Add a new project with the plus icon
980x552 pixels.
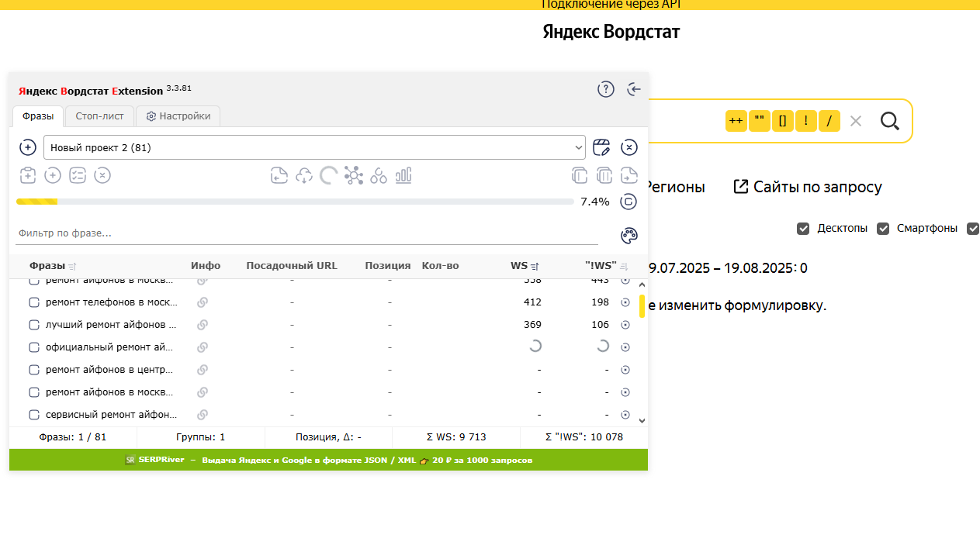click(28, 147)
